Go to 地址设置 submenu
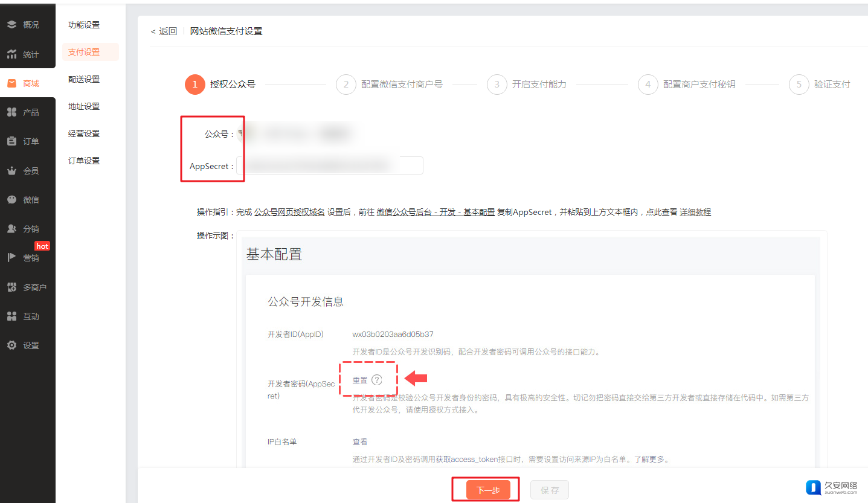Viewport: 868px width, 503px height. click(84, 106)
